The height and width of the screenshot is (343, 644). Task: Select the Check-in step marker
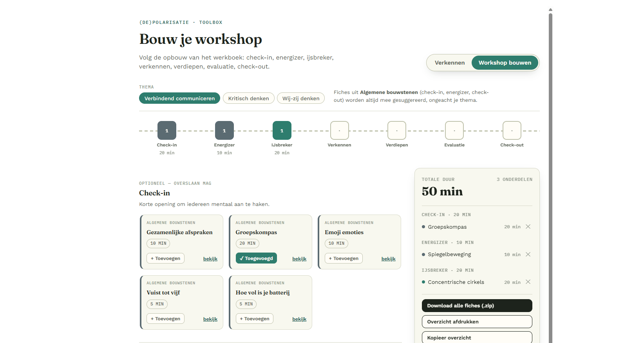167,130
